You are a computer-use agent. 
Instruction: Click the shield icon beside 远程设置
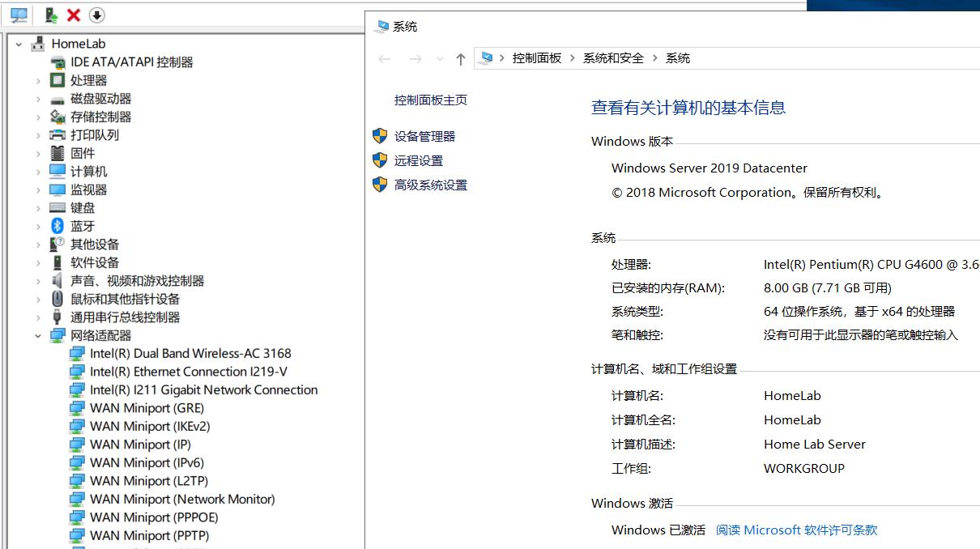coord(380,160)
